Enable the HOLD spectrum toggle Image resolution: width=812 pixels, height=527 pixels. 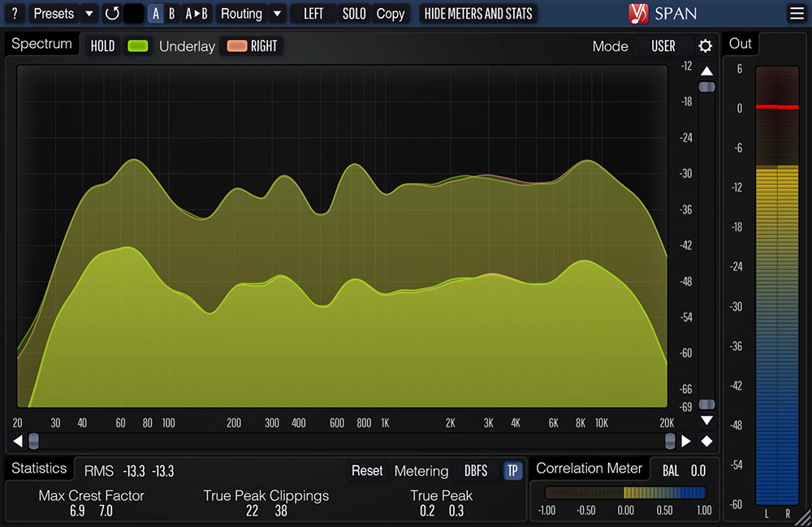[101, 46]
